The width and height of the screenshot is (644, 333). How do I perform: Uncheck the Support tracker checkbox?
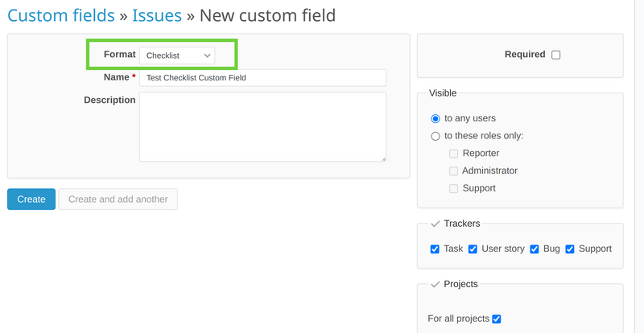coord(570,249)
